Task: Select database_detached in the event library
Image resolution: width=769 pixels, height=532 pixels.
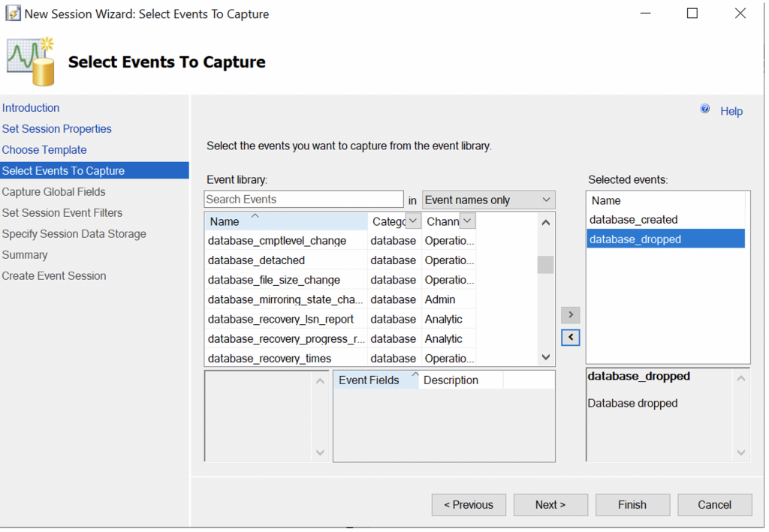Action: (x=257, y=260)
